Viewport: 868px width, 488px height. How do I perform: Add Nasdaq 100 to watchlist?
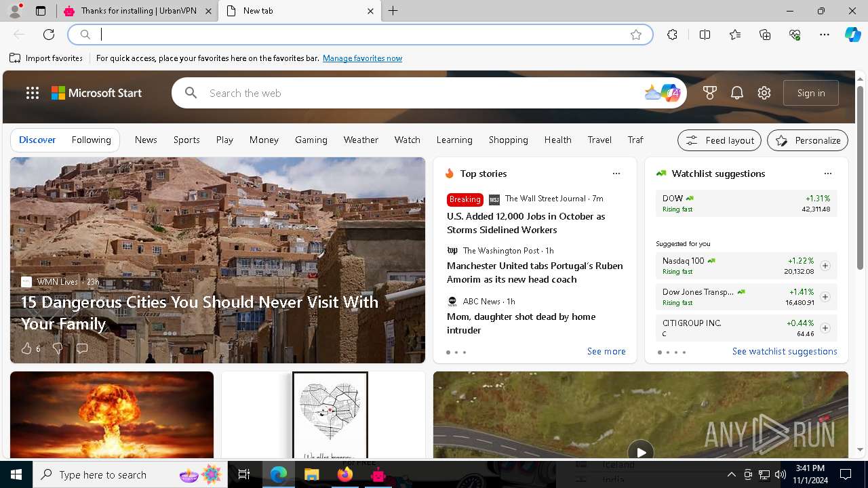coord(825,266)
